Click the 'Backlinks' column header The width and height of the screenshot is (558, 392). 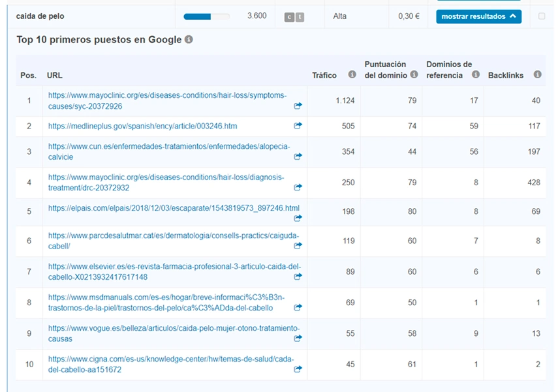506,76
